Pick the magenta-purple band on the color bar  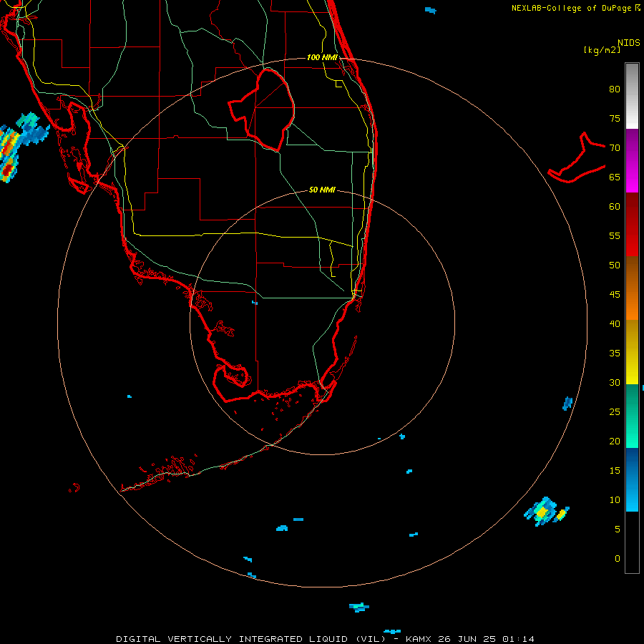632,161
